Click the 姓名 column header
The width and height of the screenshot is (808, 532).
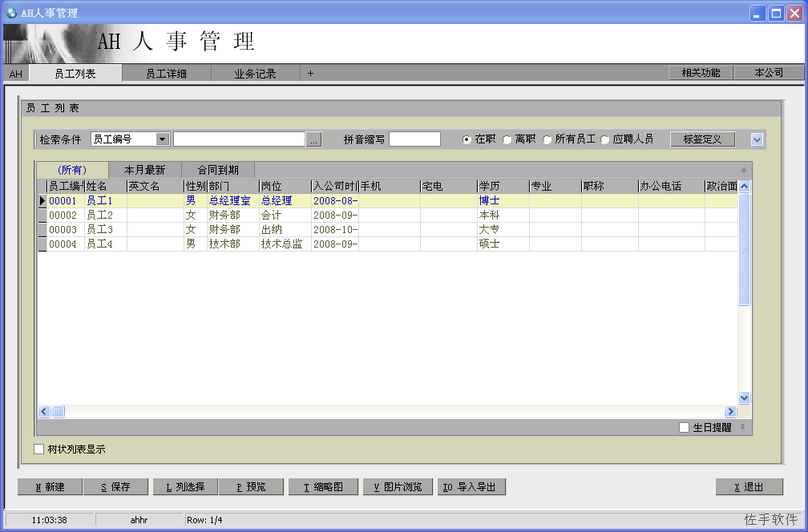point(106,186)
